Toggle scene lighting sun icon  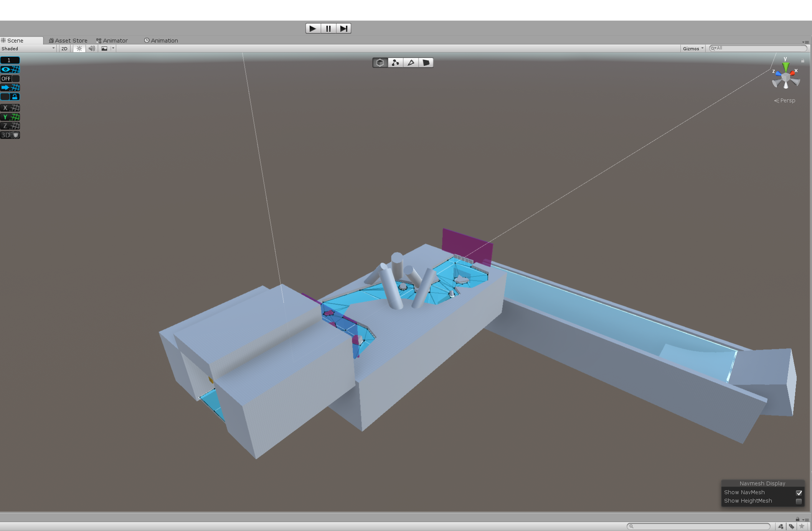(79, 48)
